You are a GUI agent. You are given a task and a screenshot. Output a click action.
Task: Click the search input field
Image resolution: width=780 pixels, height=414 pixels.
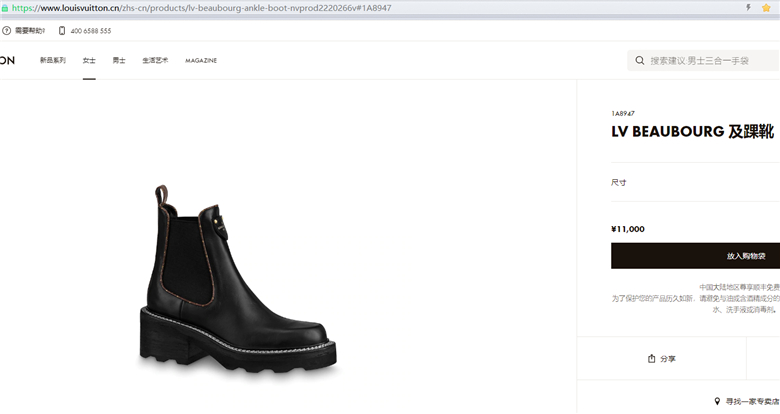click(703, 61)
